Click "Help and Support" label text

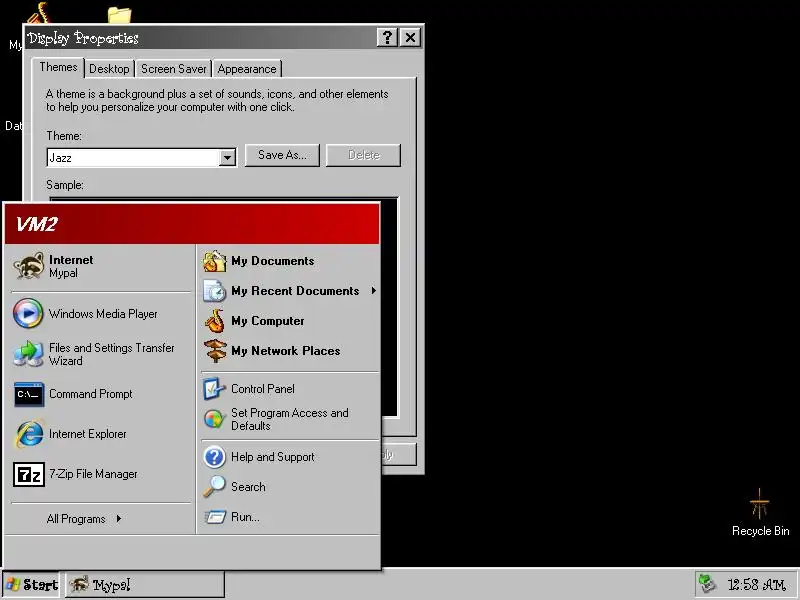272,457
